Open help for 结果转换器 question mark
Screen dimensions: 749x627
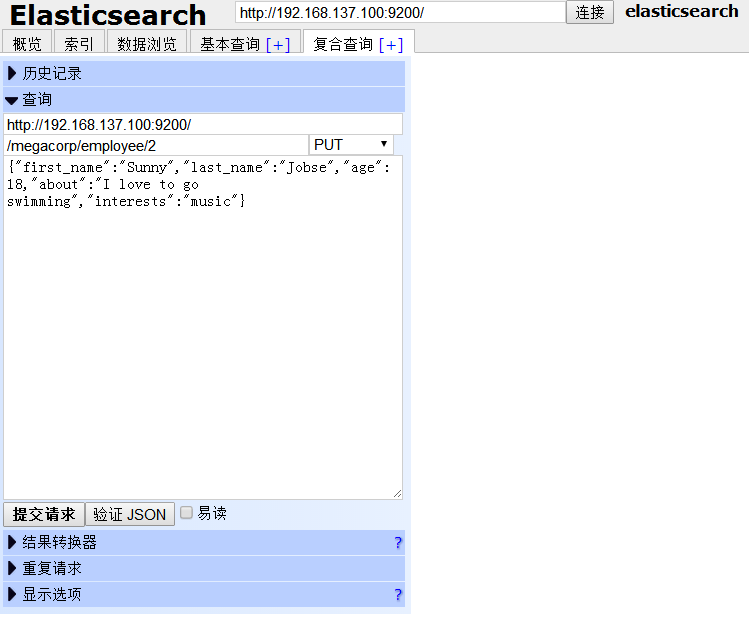point(398,542)
